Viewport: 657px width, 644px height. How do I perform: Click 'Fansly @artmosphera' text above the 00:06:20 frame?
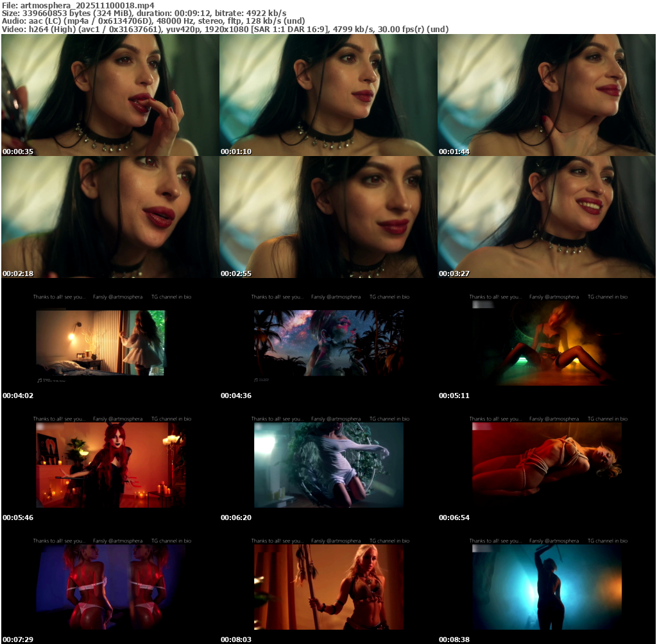pos(336,419)
